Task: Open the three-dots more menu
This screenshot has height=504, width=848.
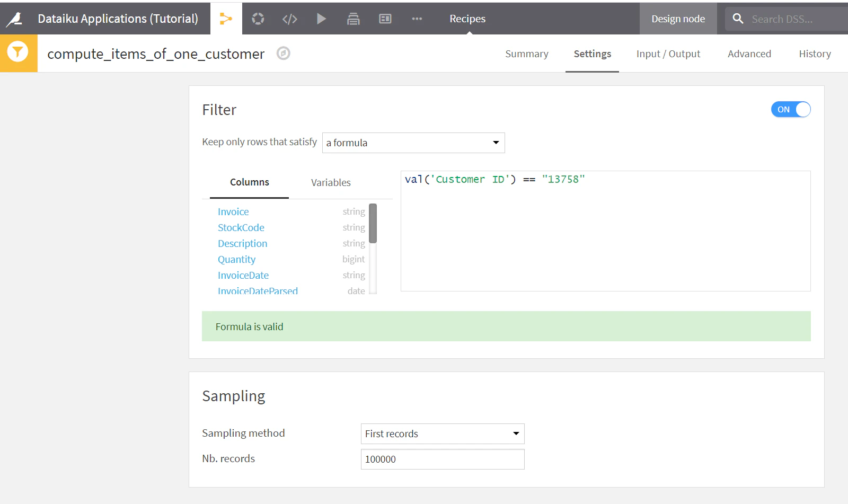Action: 417,19
